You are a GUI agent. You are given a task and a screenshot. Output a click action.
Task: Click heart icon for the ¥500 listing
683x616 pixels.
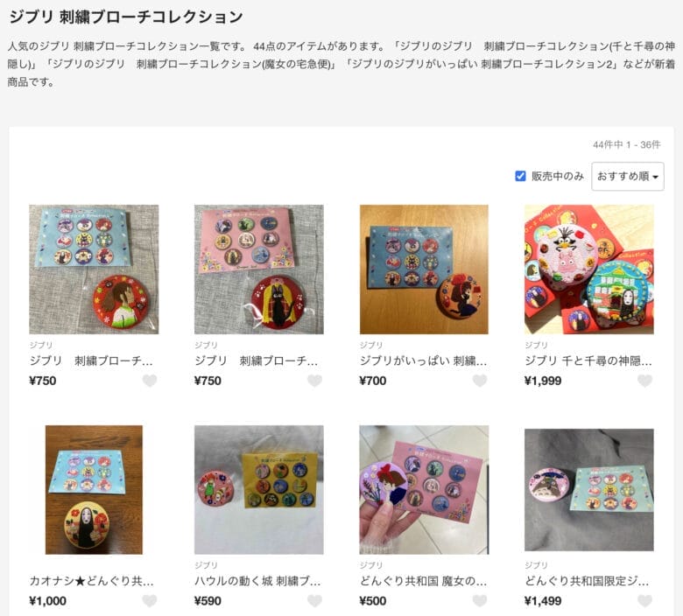click(x=480, y=601)
